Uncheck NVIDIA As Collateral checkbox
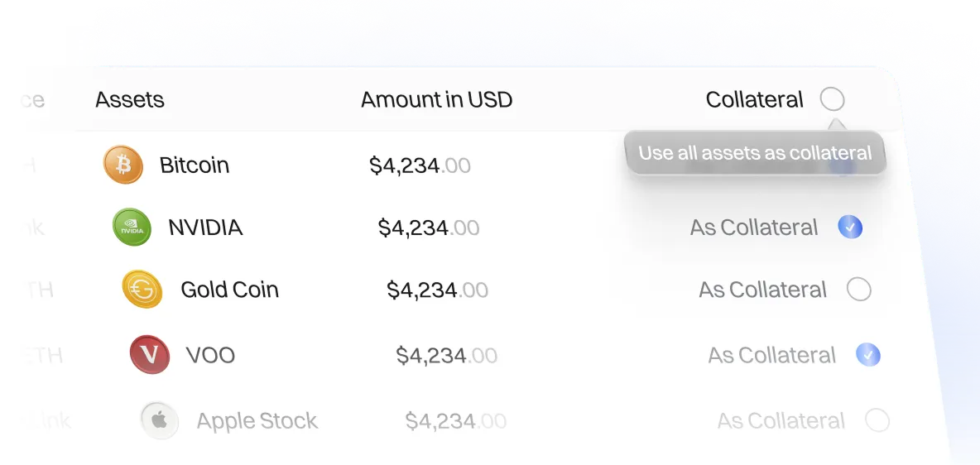Screen dimensions: 980x465 tap(850, 228)
